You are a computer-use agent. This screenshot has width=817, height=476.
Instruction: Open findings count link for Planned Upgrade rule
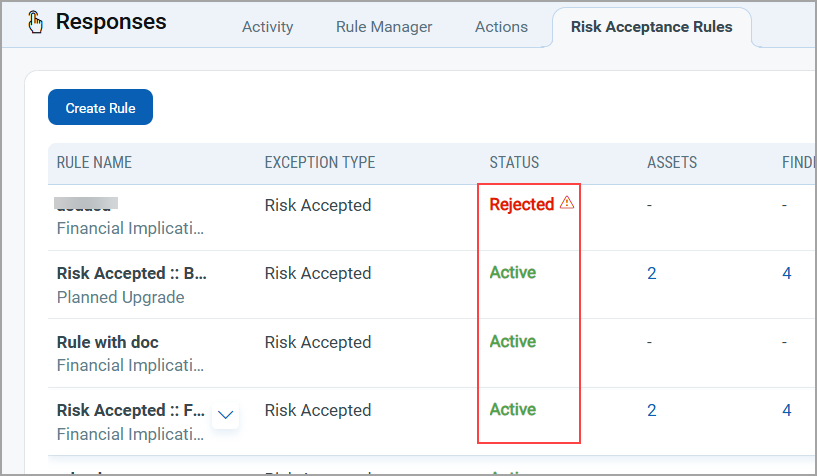pos(787,273)
